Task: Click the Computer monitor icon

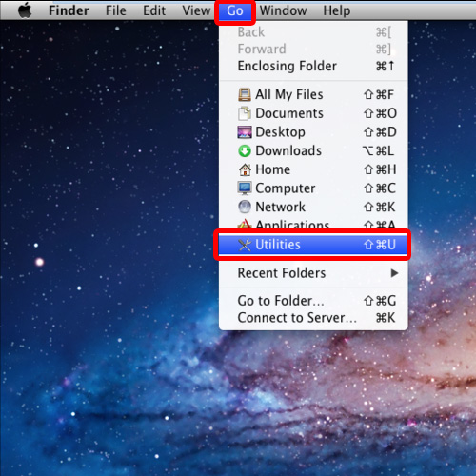Action: pos(245,188)
